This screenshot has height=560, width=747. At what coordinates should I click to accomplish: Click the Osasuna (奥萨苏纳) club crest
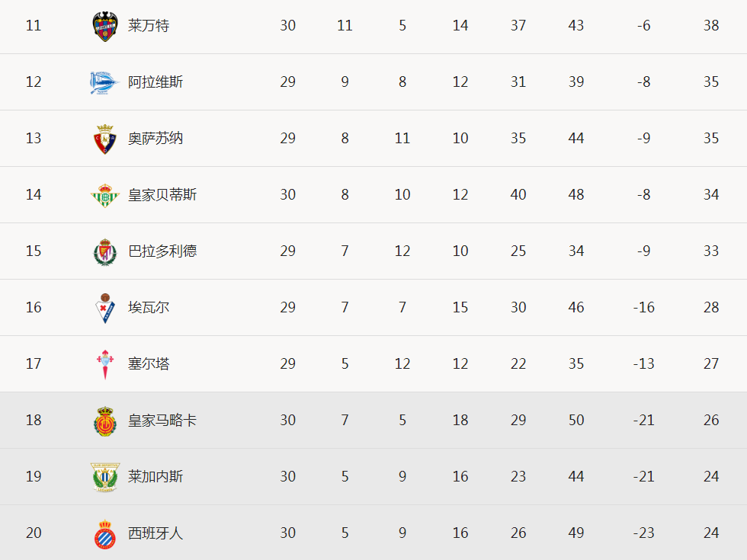tap(105, 139)
